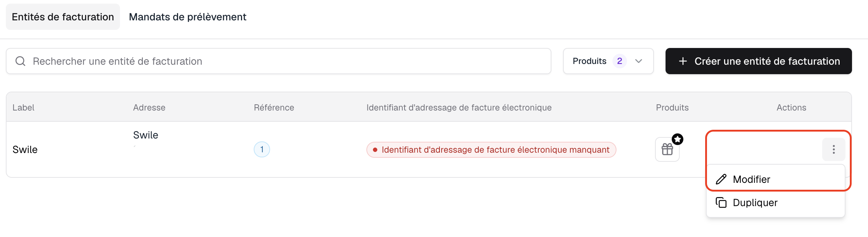Open the three-dot actions menu for Swile

[x=834, y=149]
